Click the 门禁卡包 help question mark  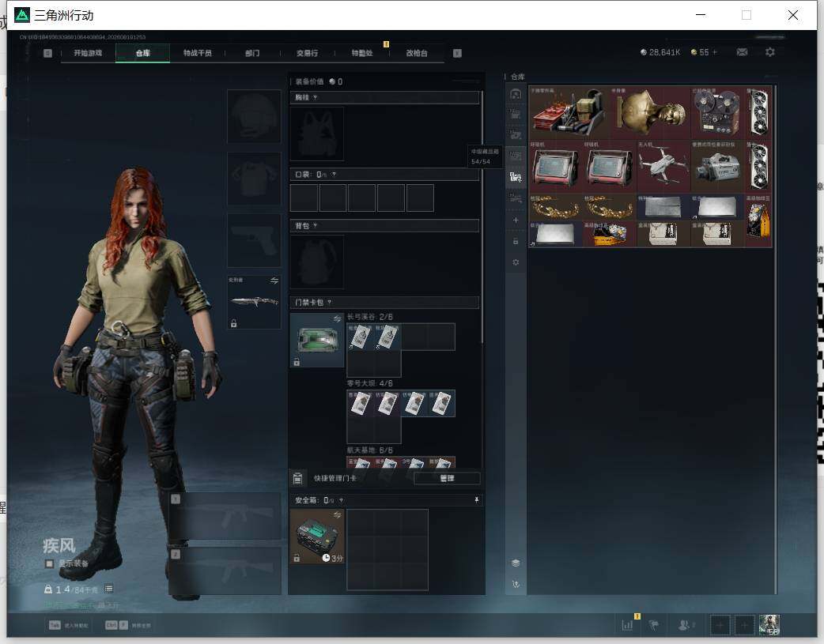(x=330, y=302)
